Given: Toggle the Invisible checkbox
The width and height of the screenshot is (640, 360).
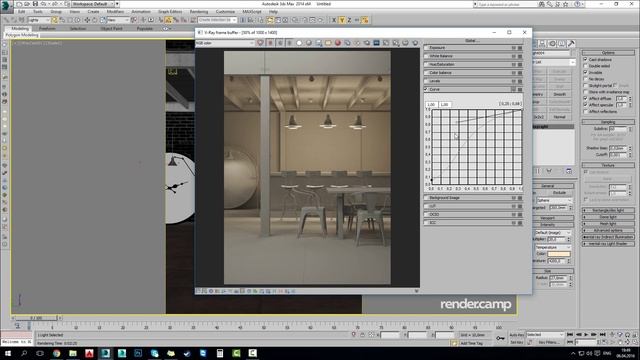Looking at the screenshot, I should pyautogui.click(x=586, y=72).
